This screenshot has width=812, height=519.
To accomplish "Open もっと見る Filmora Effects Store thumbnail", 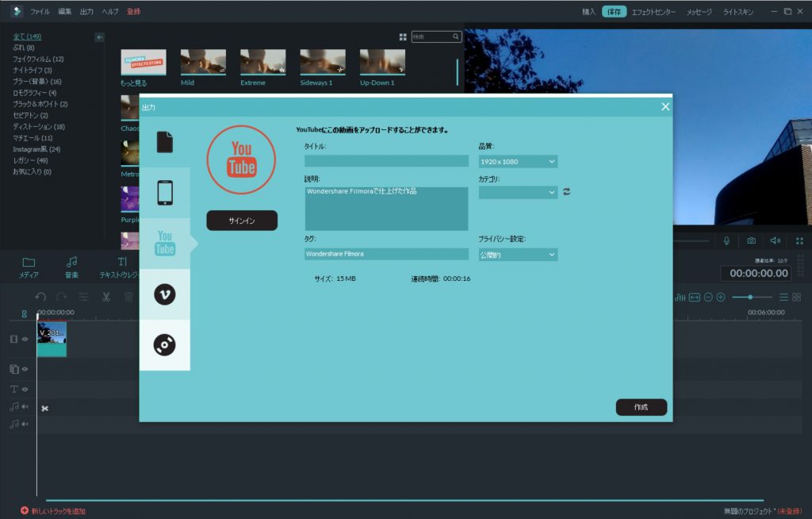I will pos(144,62).
